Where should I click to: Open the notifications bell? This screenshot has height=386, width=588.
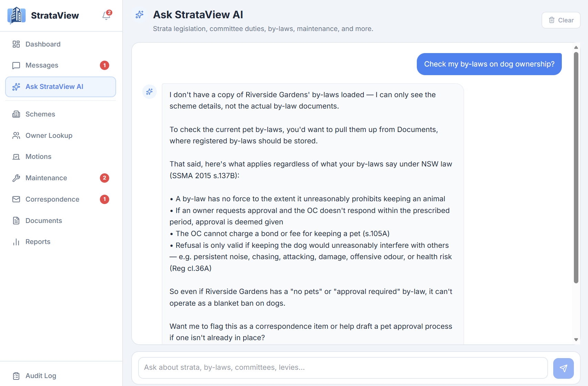pos(106,16)
